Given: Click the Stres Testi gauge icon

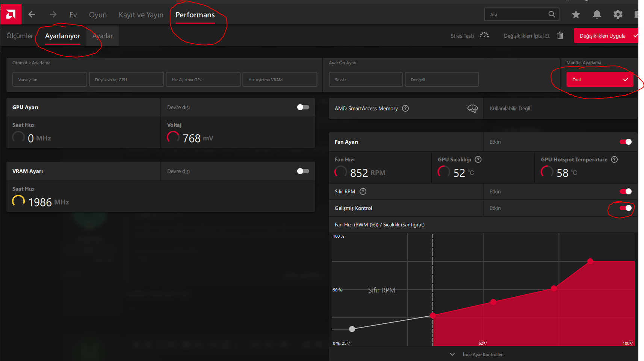Looking at the screenshot, I should pyautogui.click(x=484, y=35).
